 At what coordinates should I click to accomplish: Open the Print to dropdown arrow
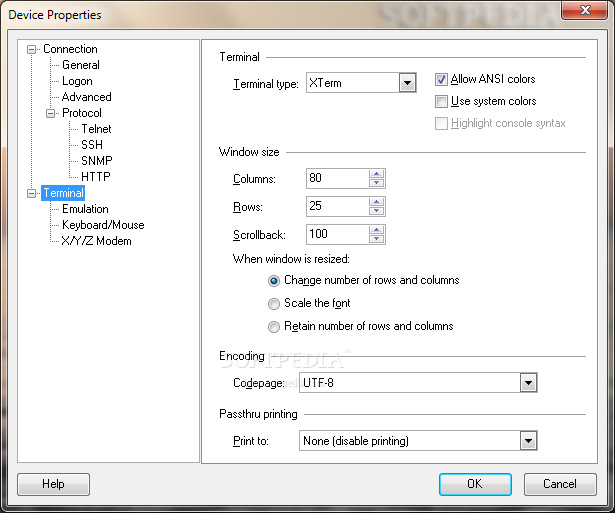tap(528, 441)
